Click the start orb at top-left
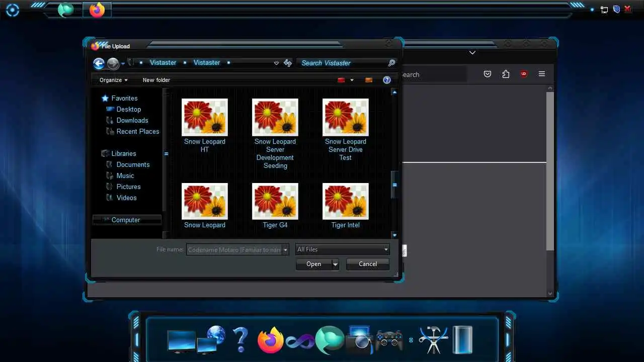This screenshot has width=644, height=362. [13, 10]
